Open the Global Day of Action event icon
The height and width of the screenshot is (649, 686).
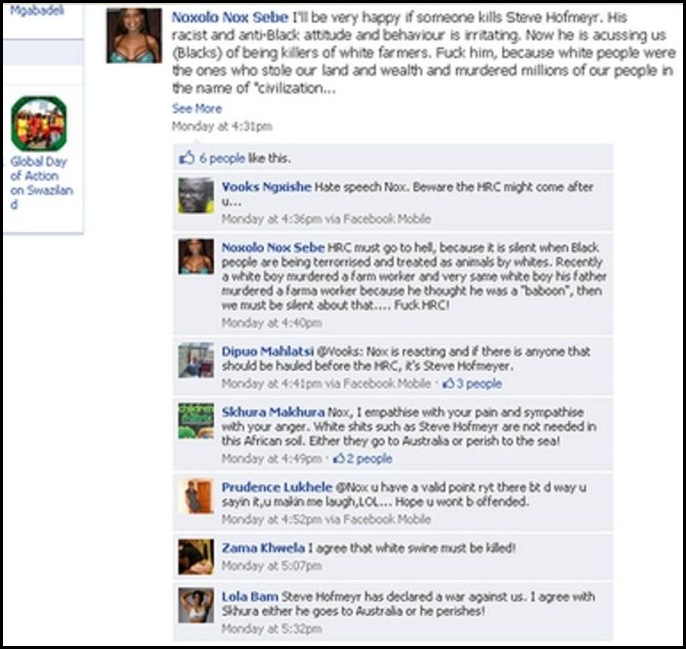(39, 123)
